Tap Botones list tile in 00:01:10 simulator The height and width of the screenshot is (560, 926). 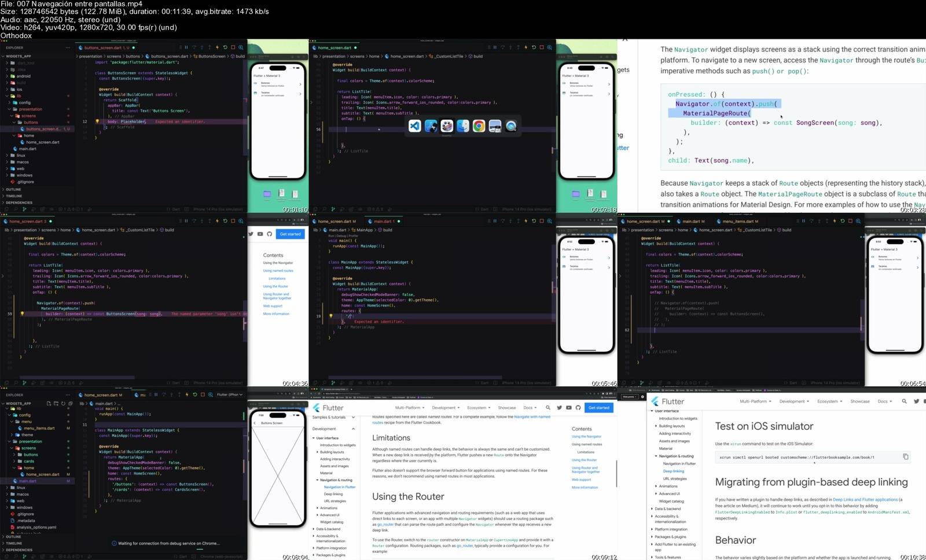tap(277, 84)
